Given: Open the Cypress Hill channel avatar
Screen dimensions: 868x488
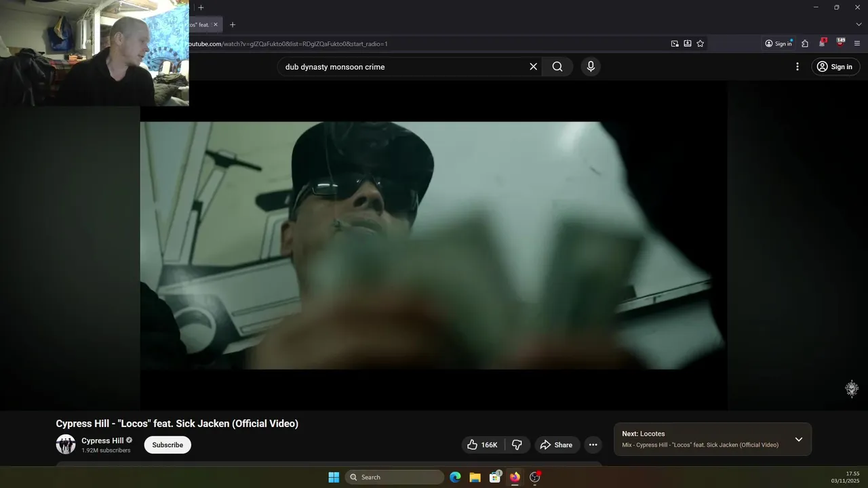Looking at the screenshot, I should 66,445.
